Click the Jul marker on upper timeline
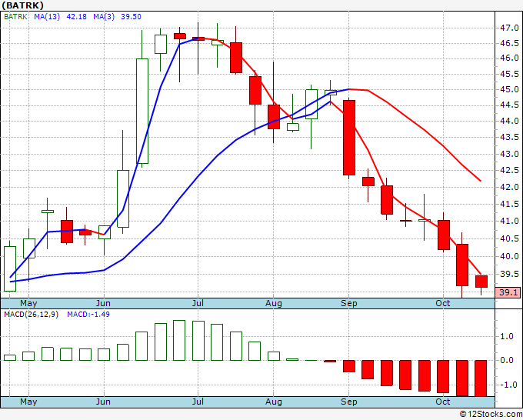This screenshot has width=523, height=420. click(x=198, y=303)
